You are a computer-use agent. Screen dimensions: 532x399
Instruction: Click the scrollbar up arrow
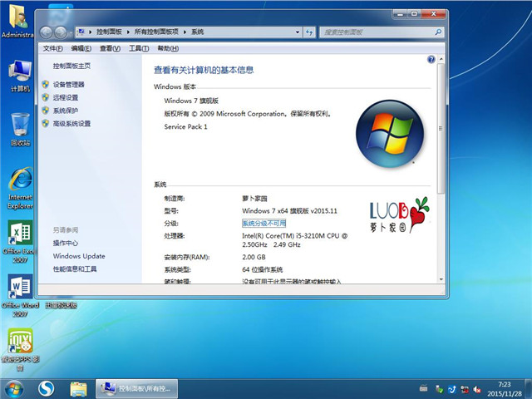click(x=441, y=59)
